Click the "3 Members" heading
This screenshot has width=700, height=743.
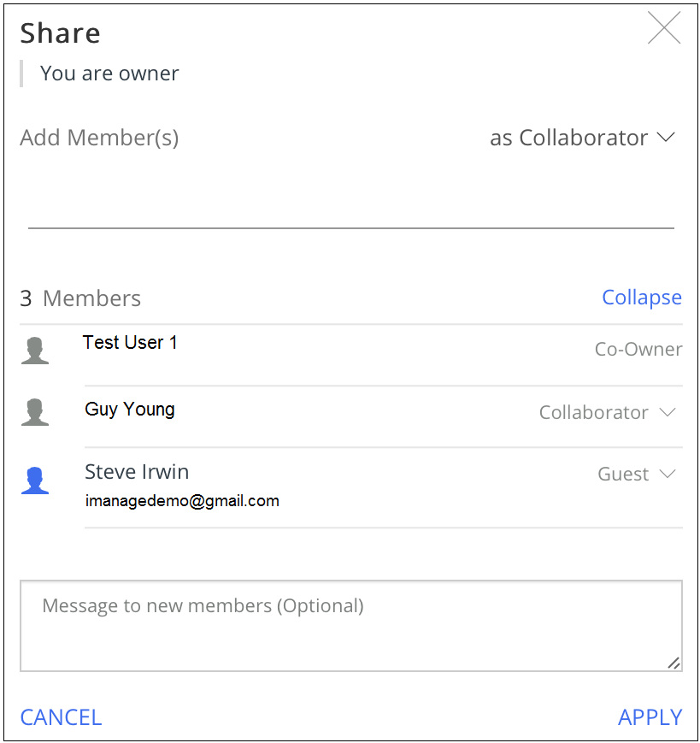(80, 298)
